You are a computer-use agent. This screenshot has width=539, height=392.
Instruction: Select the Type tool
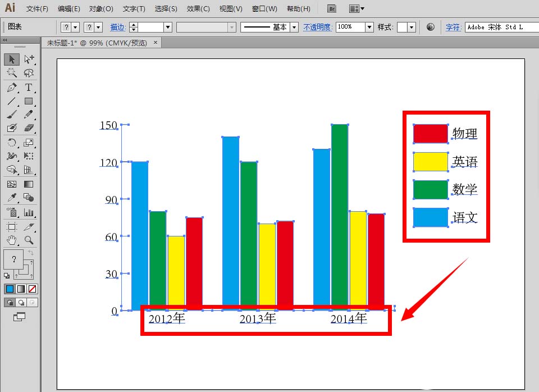(29, 88)
